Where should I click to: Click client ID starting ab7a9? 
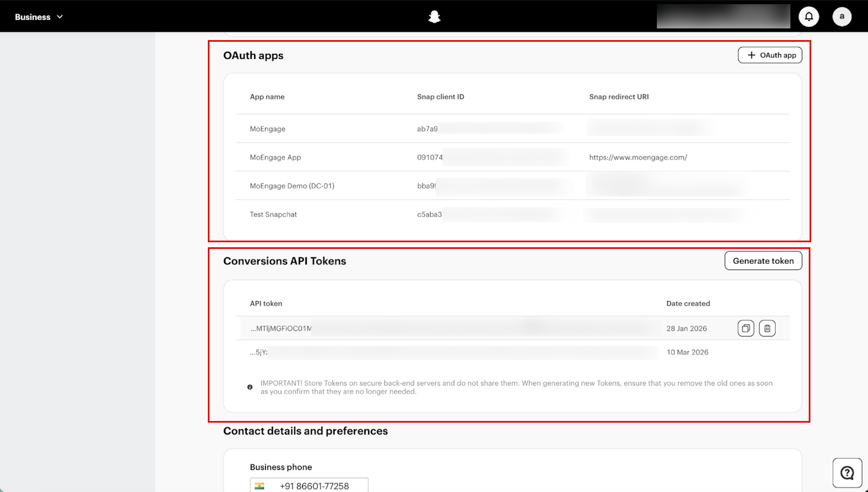coord(427,129)
